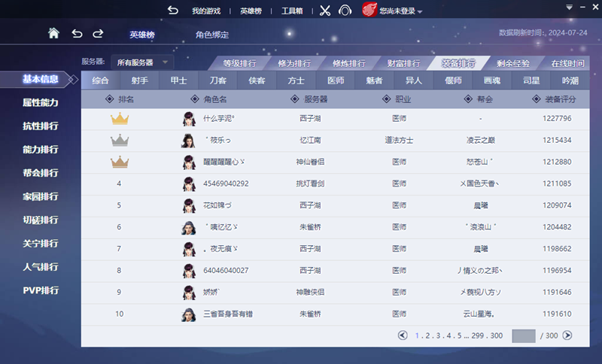
Task: Click avatar of 筱乐 character
Action: (x=189, y=141)
